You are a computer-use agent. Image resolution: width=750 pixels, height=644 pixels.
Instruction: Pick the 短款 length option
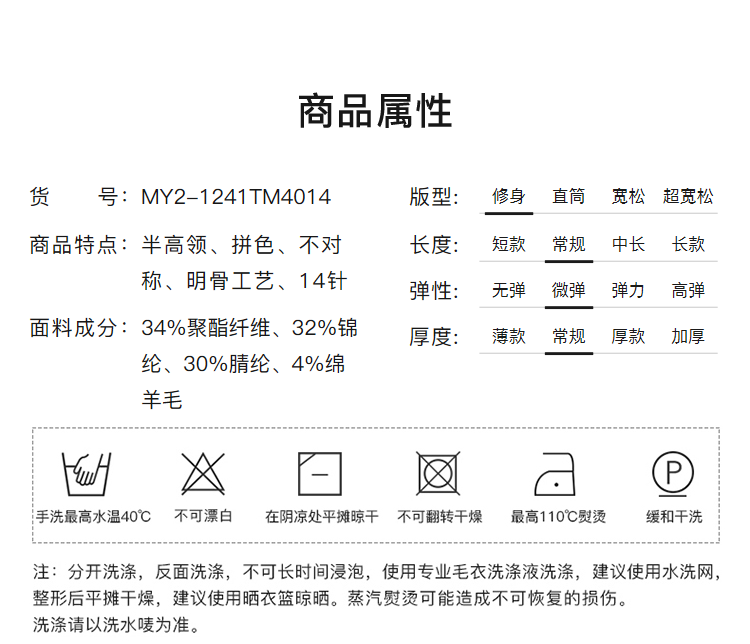point(508,244)
